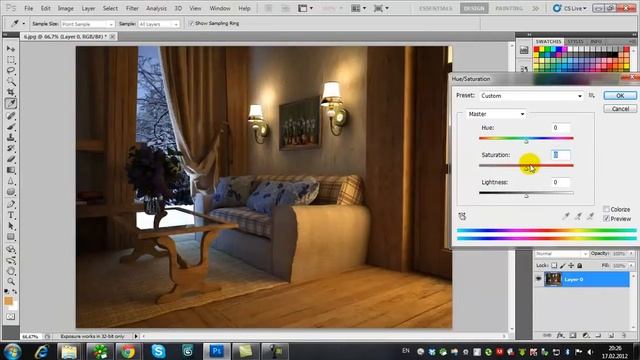Toggle Show Sampling Ring checkbox
The width and height of the screenshot is (640, 360).
click(x=191, y=24)
